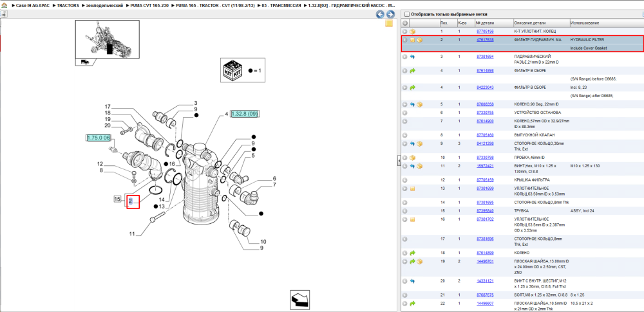The width and height of the screenshot is (644, 312).
Task: Collapse the parts panel with splitter handle
Action: point(399,161)
